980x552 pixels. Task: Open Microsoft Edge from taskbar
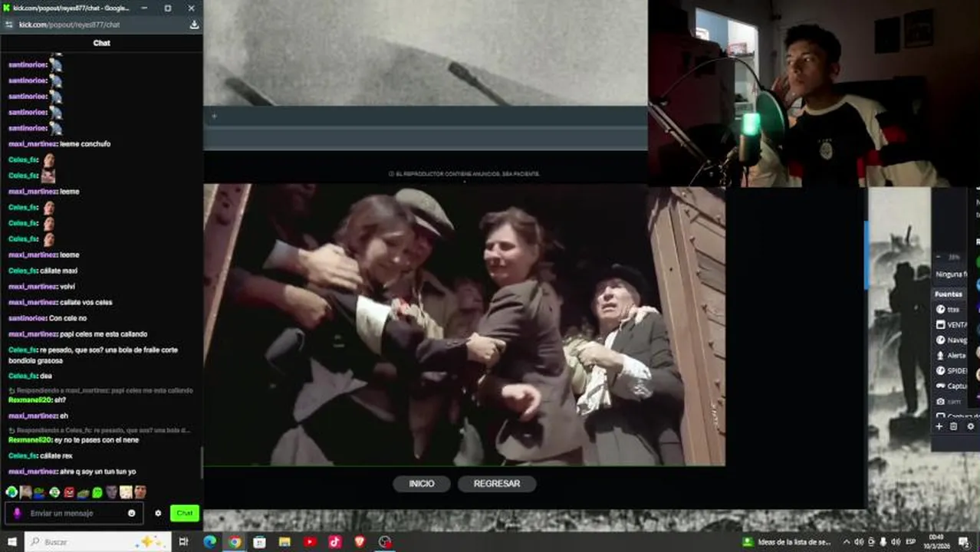(x=209, y=542)
